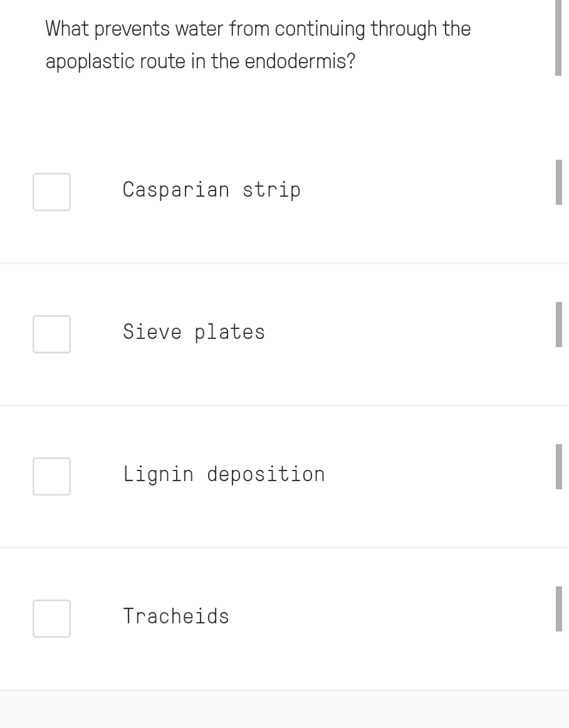Select the Lignin deposition checkbox
Viewport: 569px width, 728px height.
tap(51, 476)
